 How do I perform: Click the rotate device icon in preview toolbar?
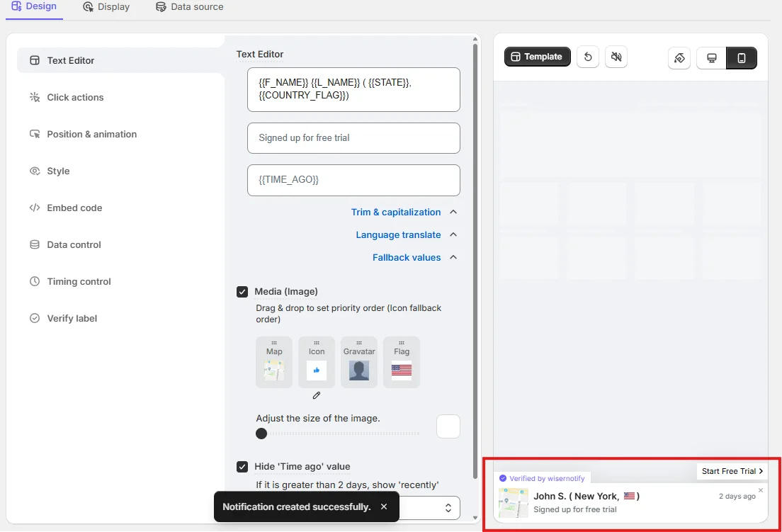679,58
